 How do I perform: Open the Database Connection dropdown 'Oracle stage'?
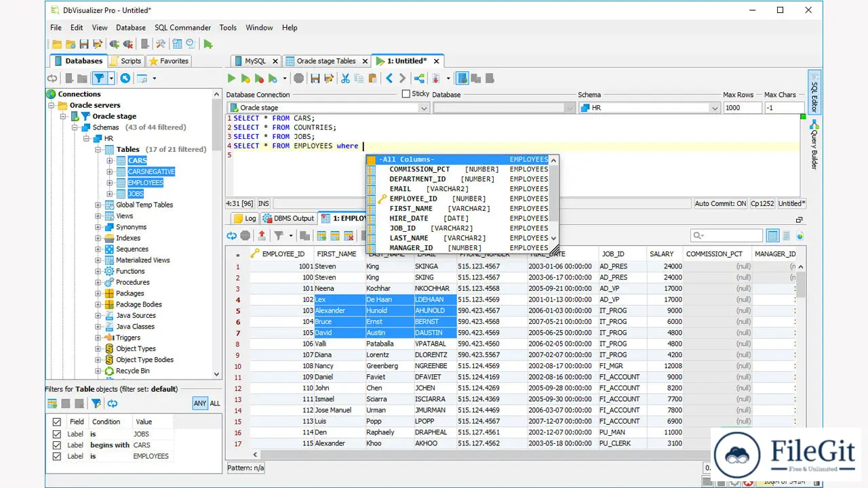click(328, 108)
